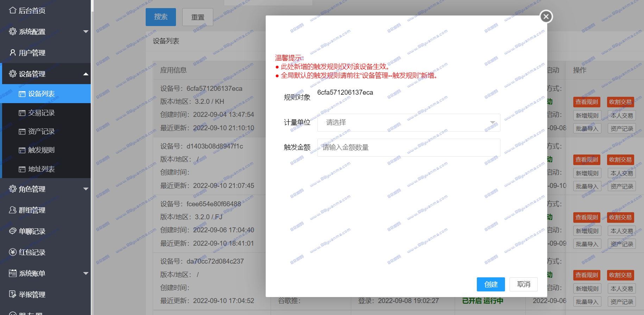Click the table icon beside 地址列表

(x=22, y=169)
